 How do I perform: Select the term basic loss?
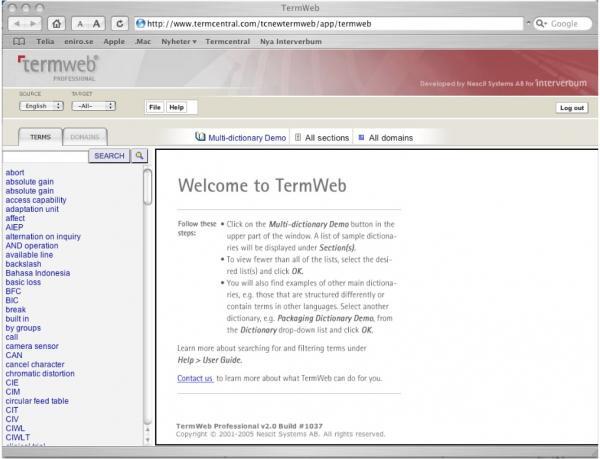coord(23,282)
